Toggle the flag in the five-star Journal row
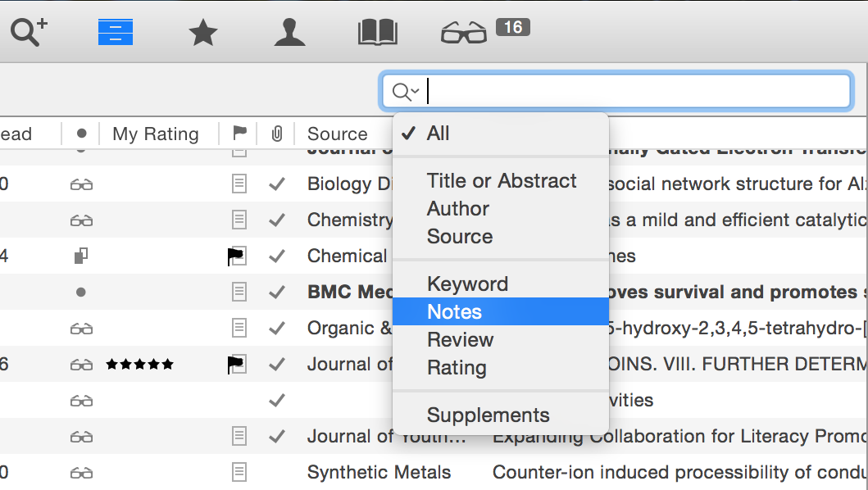This screenshot has width=868, height=490. (x=236, y=365)
